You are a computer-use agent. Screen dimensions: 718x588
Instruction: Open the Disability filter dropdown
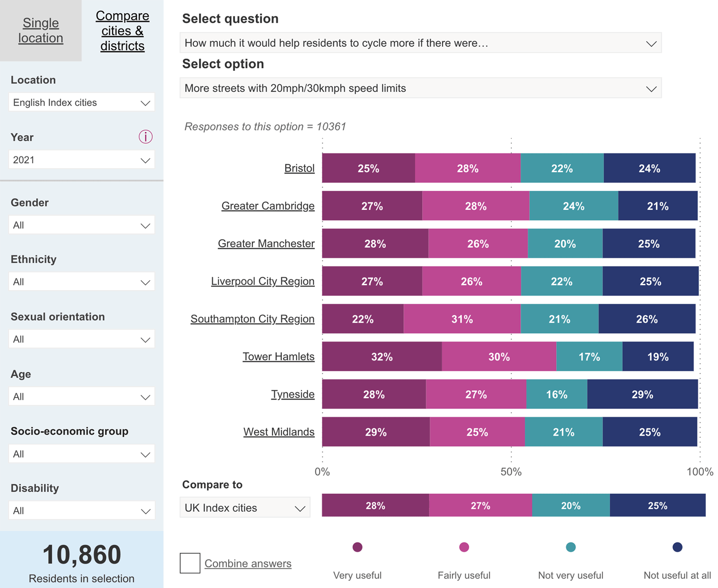82,511
